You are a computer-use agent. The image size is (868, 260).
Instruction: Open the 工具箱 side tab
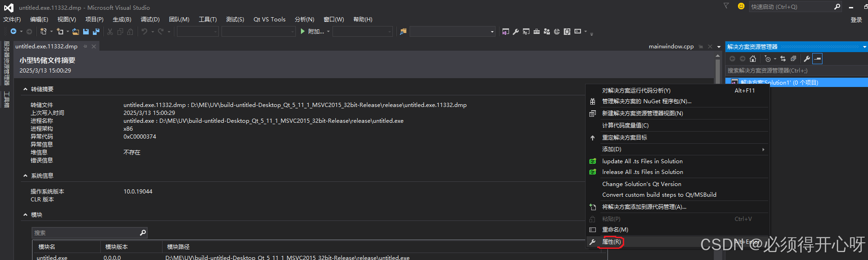[7, 100]
